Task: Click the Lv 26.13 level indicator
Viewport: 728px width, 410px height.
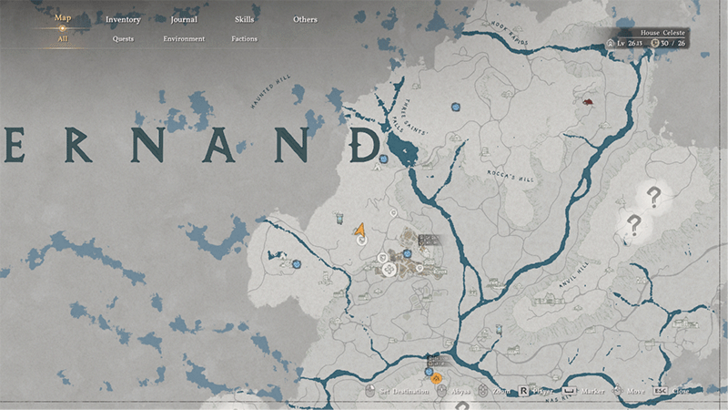Action: pyautogui.click(x=624, y=43)
